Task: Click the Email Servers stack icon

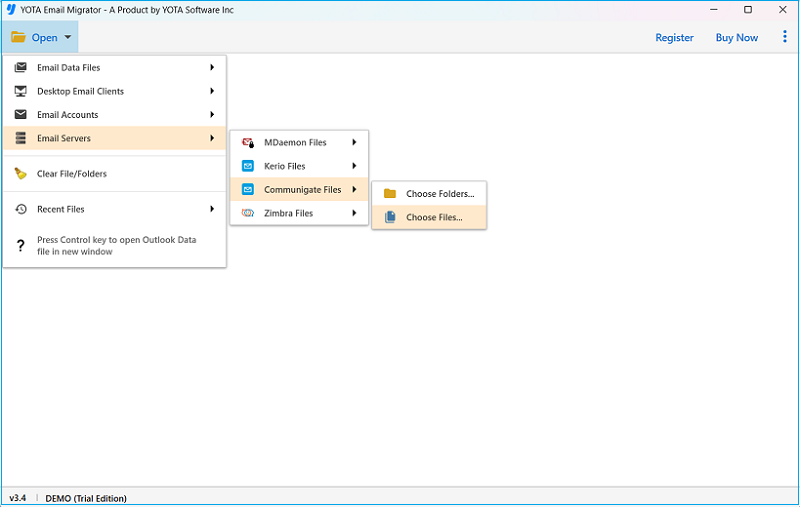Action: click(x=20, y=138)
